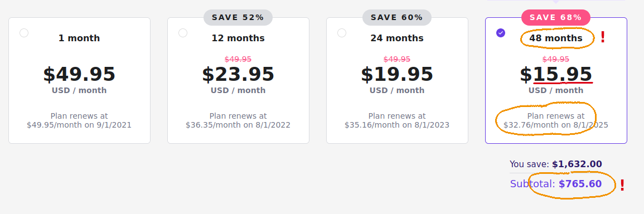The width and height of the screenshot is (644, 214).
Task: Click the checked 48 months radio button
Action: pos(501,33)
